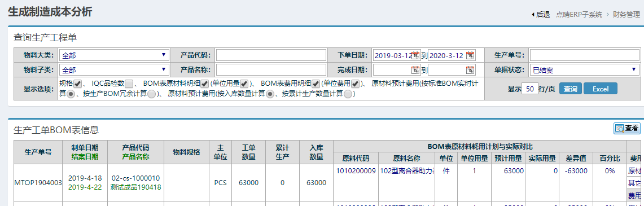The height and width of the screenshot is (206, 644).
Task: Click the 查询 search button
Action: pyautogui.click(x=571, y=89)
